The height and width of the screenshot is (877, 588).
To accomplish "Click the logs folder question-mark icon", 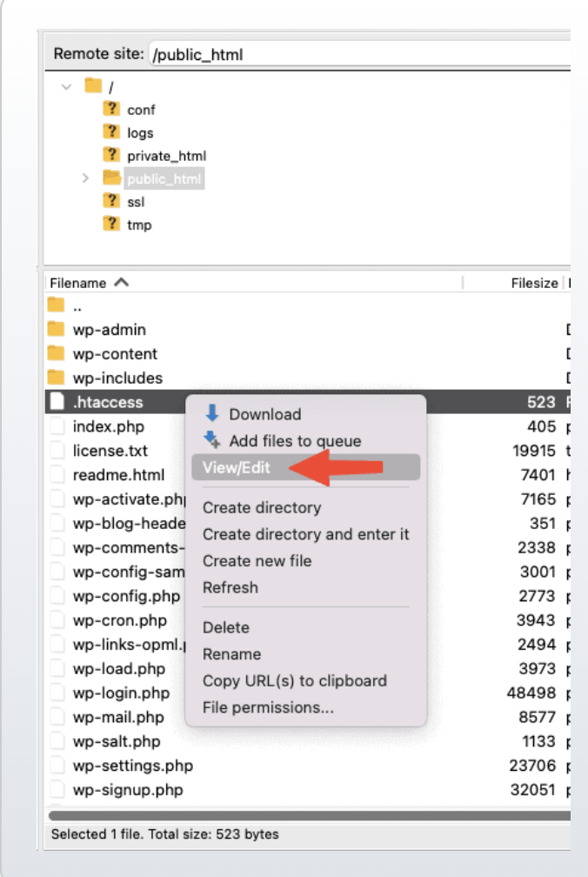I will pos(112,131).
